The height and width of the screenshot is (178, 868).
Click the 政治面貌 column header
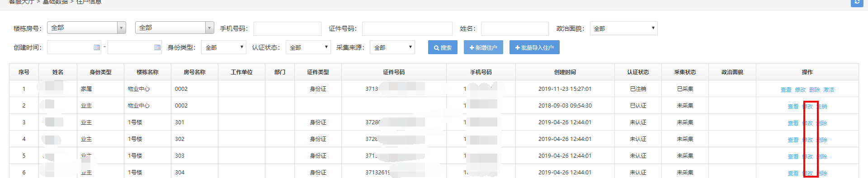(x=732, y=72)
